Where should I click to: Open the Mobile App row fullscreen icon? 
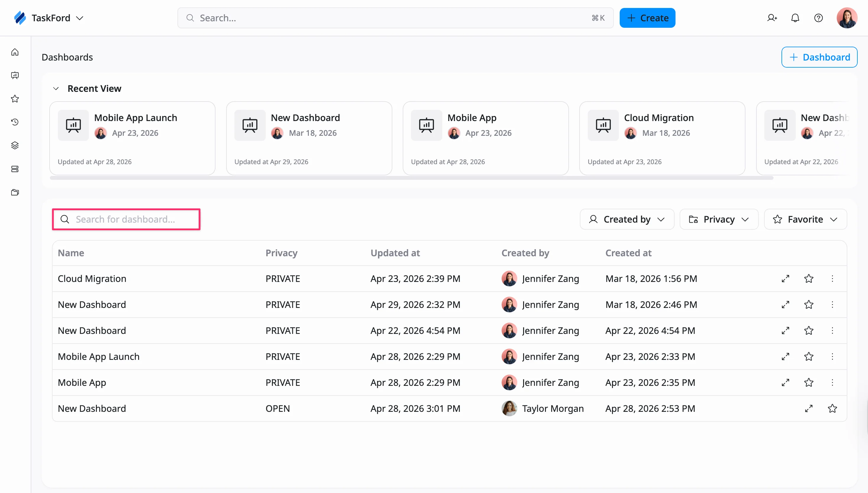point(785,383)
